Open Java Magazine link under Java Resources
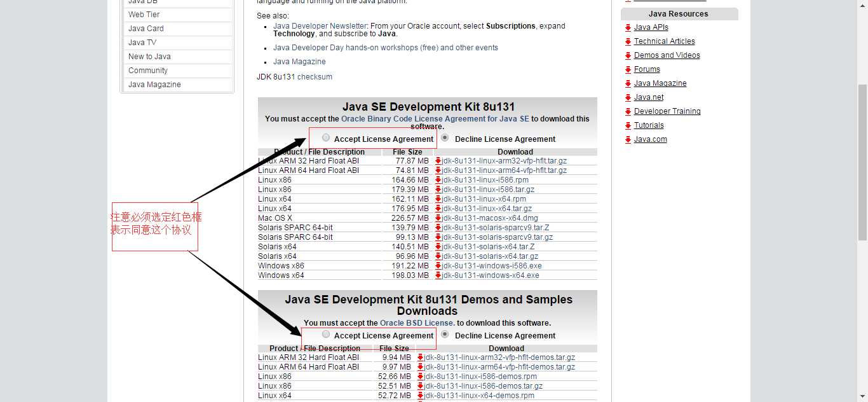Screen dimensions: 868x402 pos(660,83)
